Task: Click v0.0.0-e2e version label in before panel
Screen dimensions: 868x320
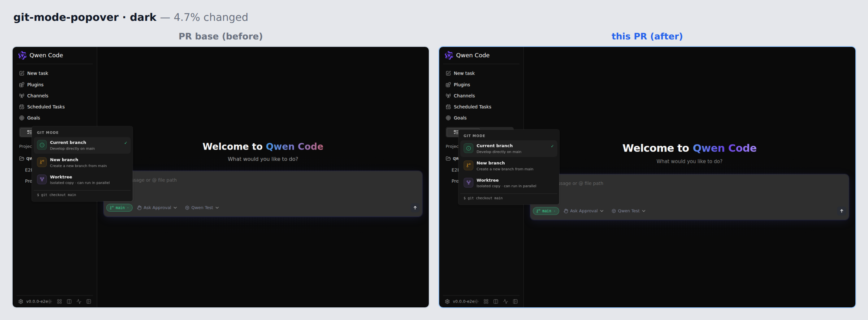Action: (x=37, y=301)
